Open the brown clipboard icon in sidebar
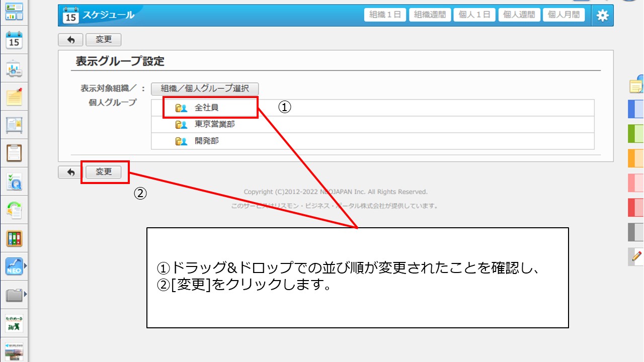 pyautogui.click(x=14, y=153)
